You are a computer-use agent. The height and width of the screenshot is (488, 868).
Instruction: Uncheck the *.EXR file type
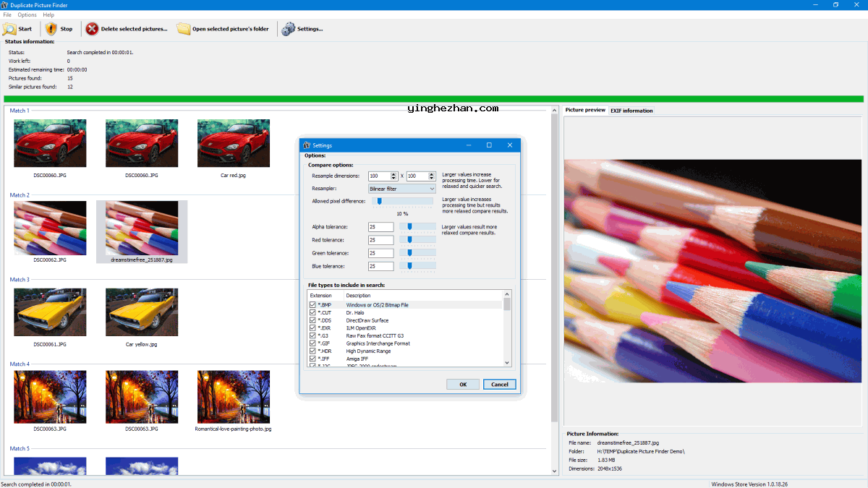coord(312,328)
